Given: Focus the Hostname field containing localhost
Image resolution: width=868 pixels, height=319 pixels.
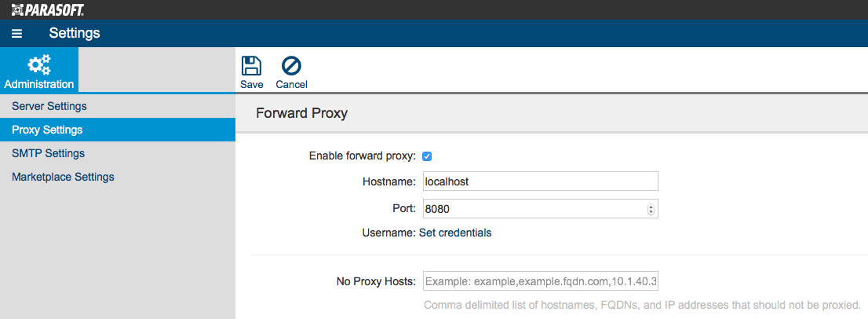Looking at the screenshot, I should point(540,181).
